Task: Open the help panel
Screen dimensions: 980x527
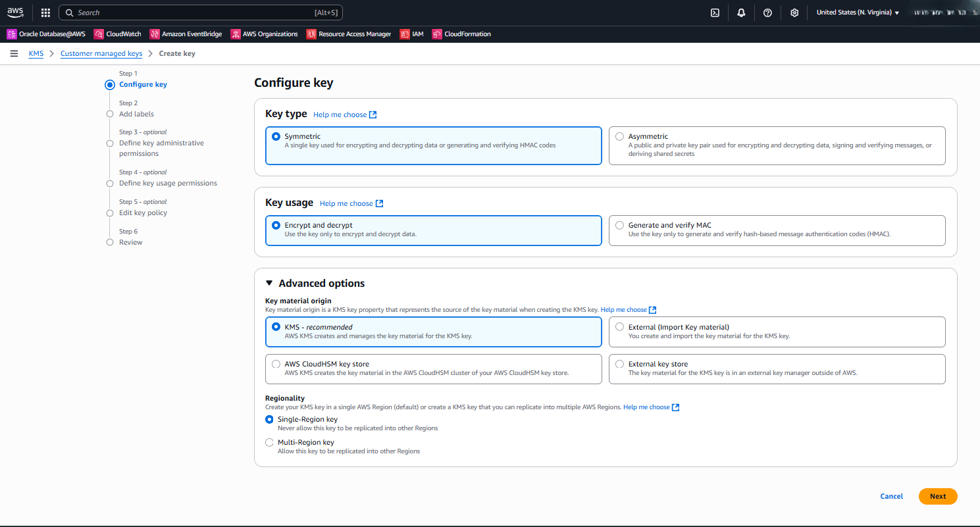Action: tap(767, 12)
